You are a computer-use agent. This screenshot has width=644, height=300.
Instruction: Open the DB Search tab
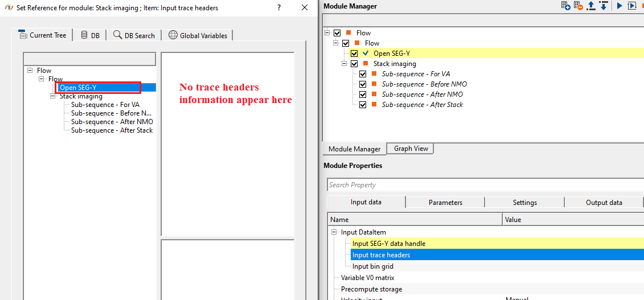(x=134, y=35)
